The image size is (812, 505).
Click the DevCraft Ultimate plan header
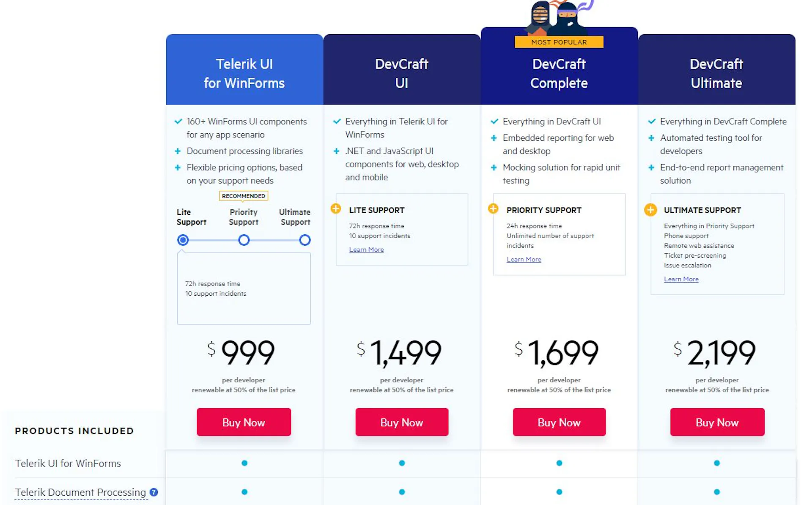pos(716,73)
